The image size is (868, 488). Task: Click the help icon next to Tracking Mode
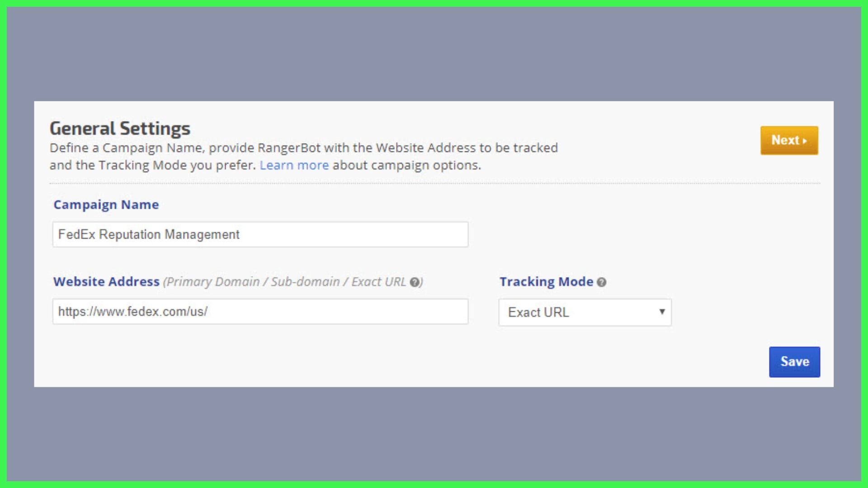point(601,282)
